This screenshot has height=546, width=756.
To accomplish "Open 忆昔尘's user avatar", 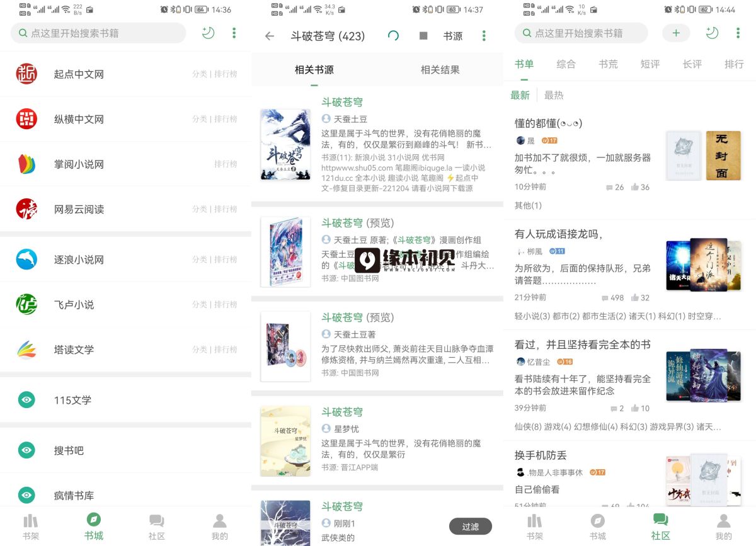I will [x=520, y=361].
